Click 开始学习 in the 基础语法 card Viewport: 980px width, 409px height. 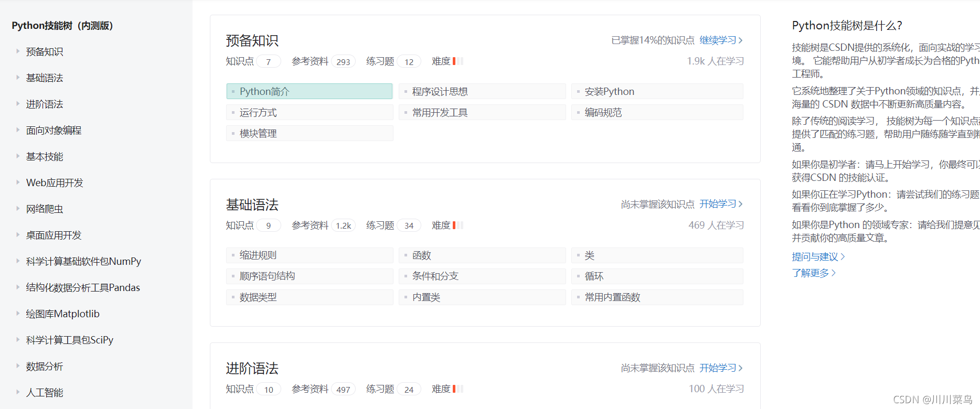(x=721, y=204)
